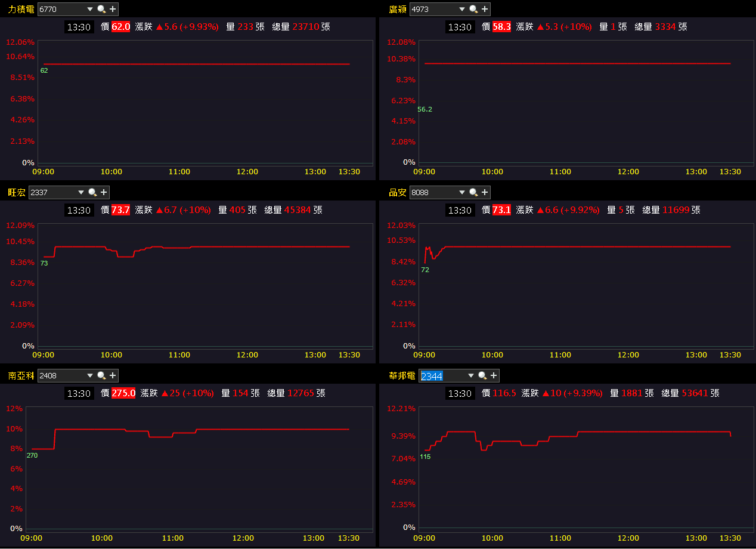Open the stock code dropdown for 2408
The width and height of the screenshot is (756, 549).
coord(90,375)
